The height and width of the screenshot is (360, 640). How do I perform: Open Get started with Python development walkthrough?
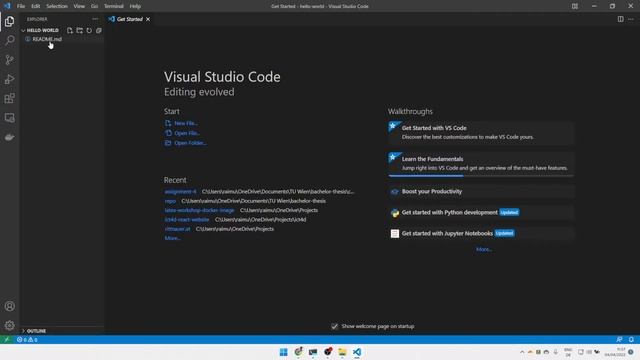point(481,212)
